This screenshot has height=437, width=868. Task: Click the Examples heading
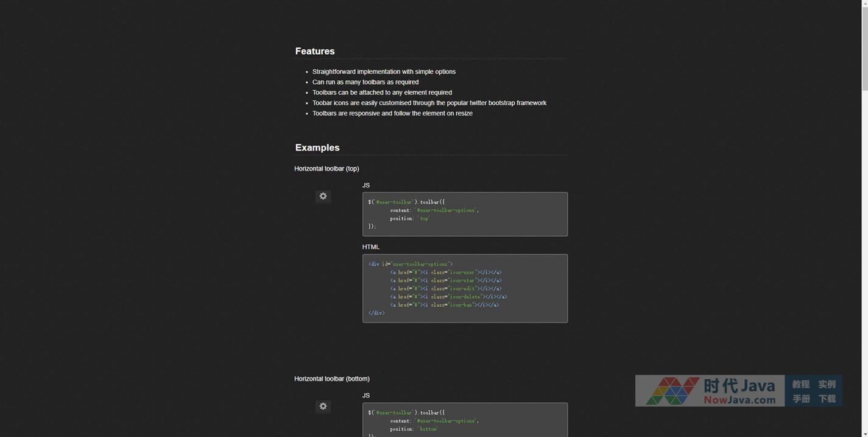317,147
